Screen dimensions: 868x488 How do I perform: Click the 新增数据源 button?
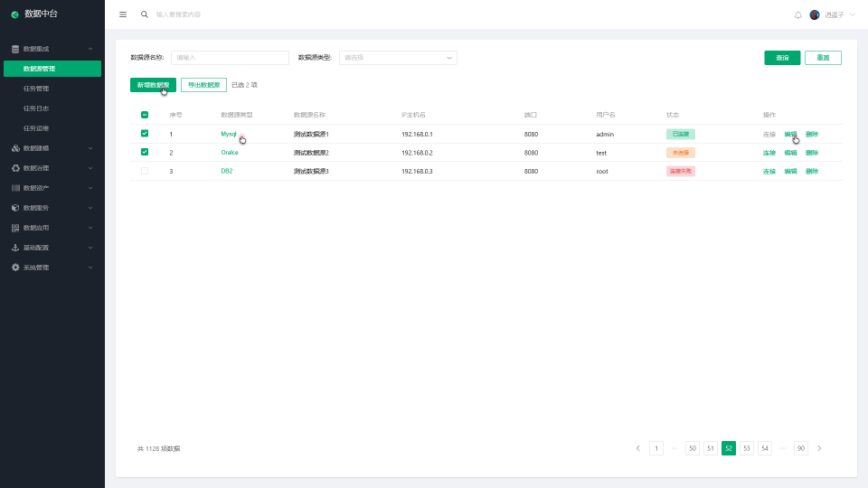153,85
